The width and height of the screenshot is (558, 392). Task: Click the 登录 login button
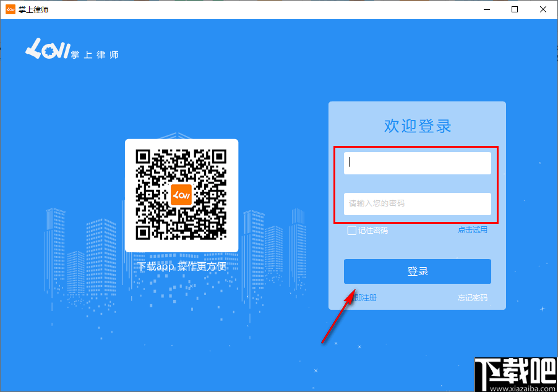(x=417, y=271)
